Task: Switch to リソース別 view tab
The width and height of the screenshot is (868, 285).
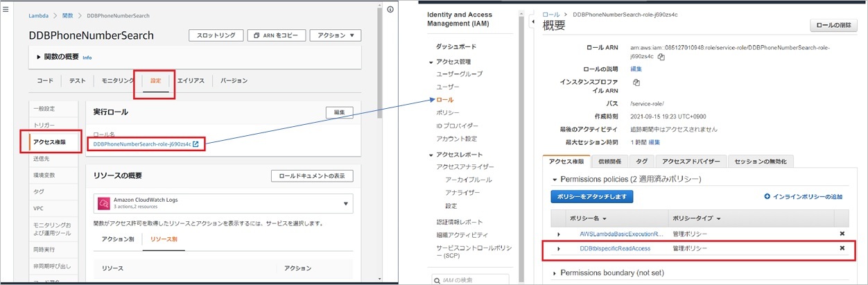Action: coord(164,239)
